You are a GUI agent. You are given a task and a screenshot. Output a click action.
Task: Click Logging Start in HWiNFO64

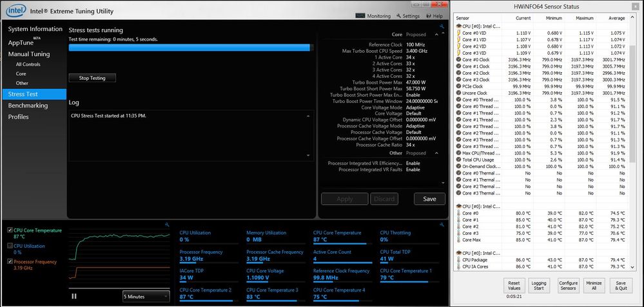click(538, 286)
